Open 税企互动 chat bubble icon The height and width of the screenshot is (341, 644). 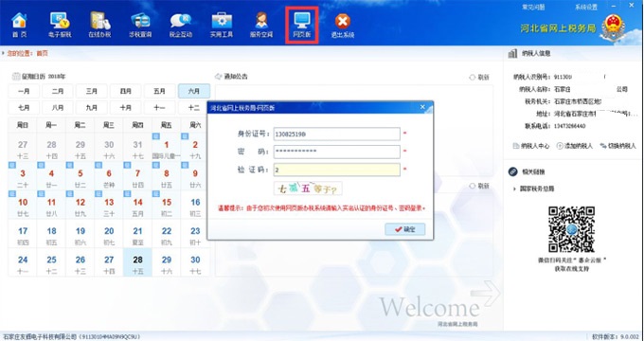coord(181,25)
